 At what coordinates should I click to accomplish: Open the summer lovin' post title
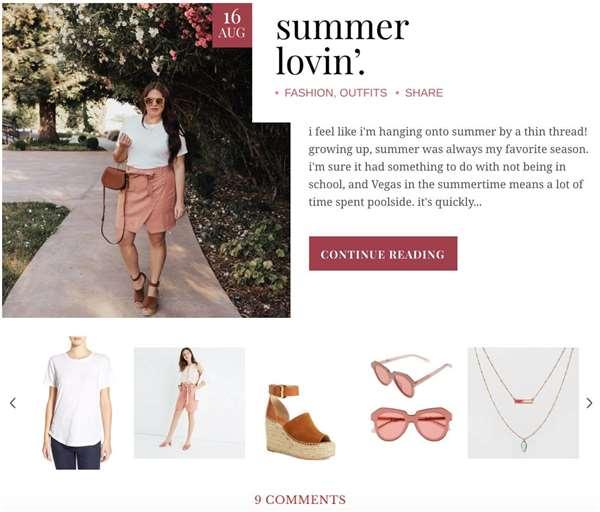[342, 45]
